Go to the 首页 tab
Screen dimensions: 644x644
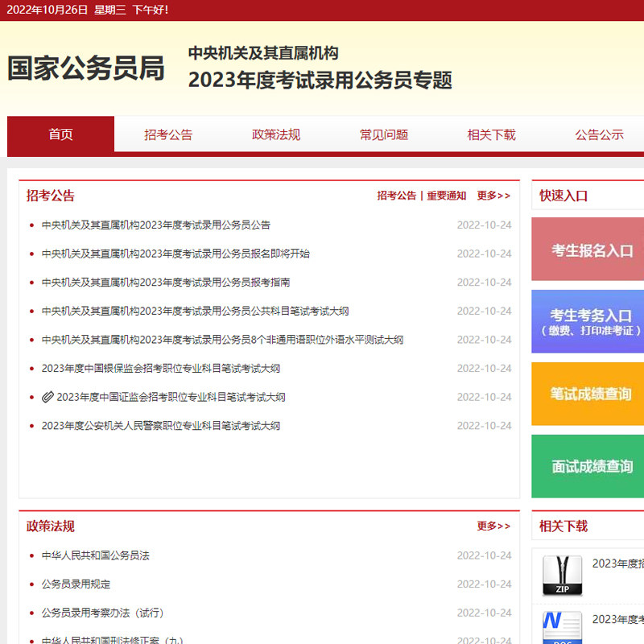point(61,134)
